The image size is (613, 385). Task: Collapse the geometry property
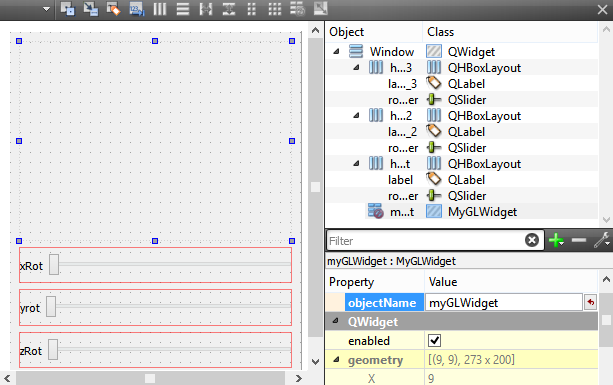click(x=336, y=360)
